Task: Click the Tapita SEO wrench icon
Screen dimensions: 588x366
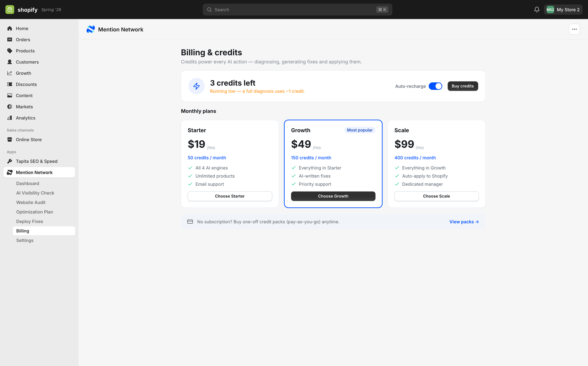Action: click(x=10, y=161)
